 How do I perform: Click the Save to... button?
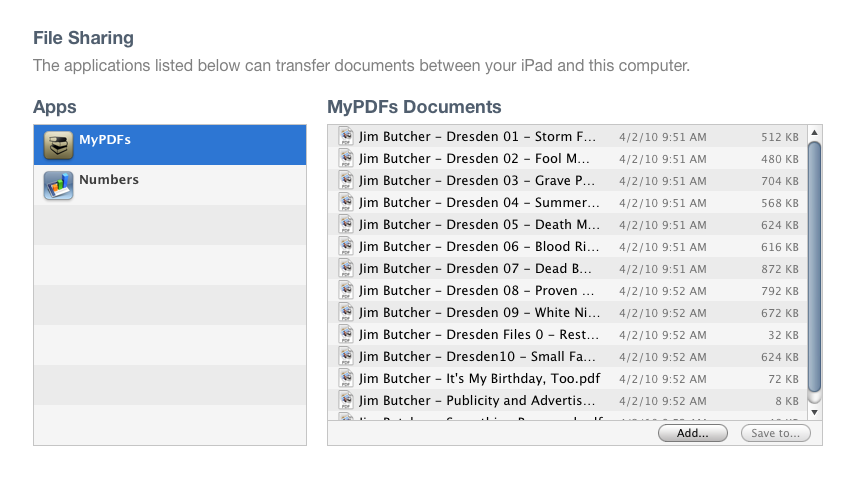776,433
